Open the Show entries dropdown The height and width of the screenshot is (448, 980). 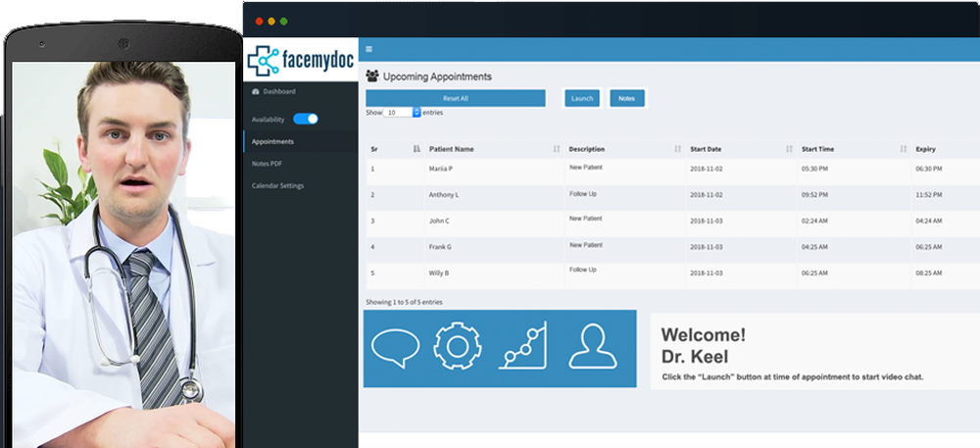point(402,113)
